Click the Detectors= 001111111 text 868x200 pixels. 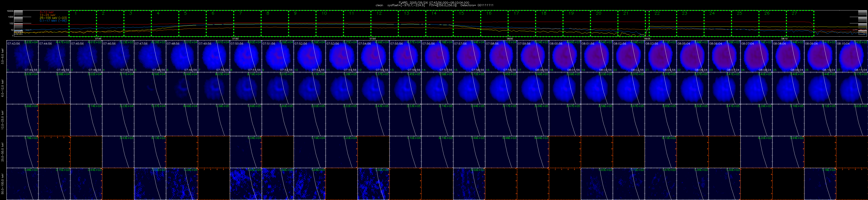[x=477, y=5]
